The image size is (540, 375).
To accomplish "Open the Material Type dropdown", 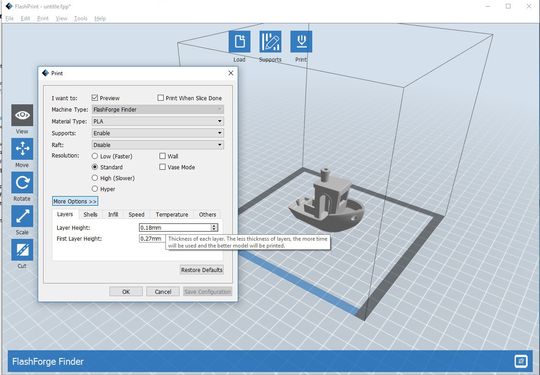I will (158, 121).
